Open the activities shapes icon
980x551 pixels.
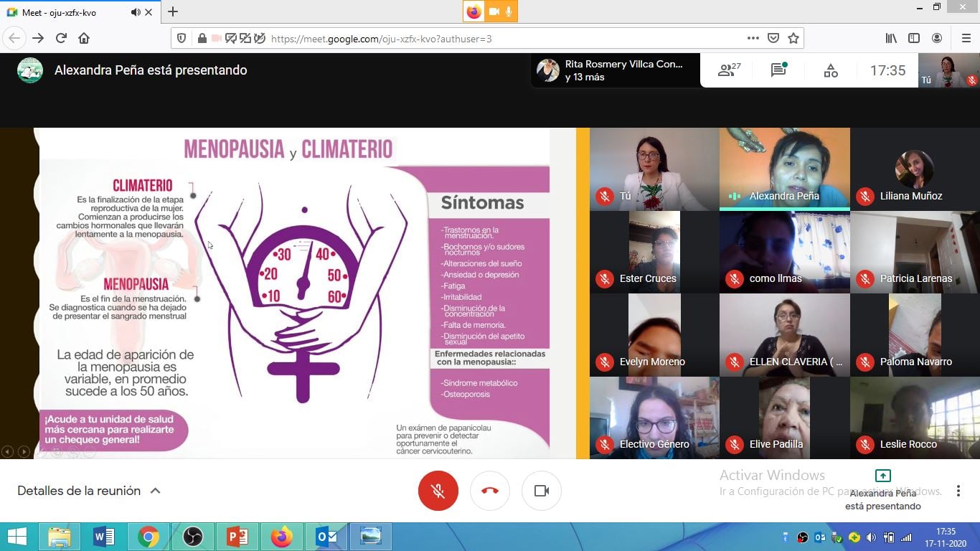[x=830, y=70]
